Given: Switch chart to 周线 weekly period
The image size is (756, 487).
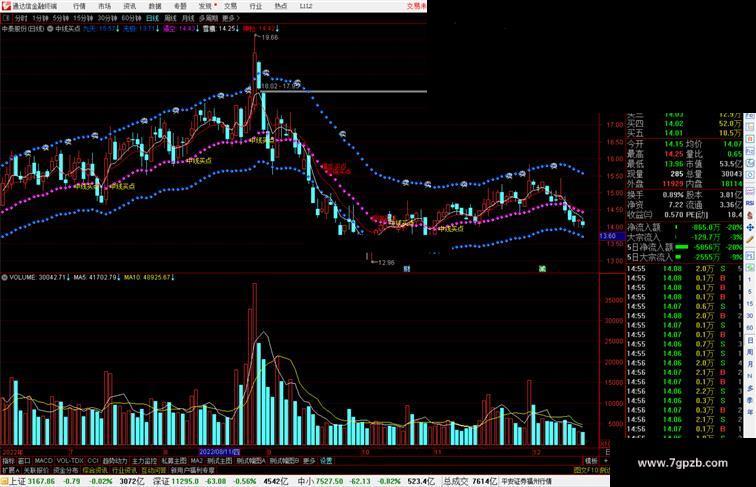Looking at the screenshot, I should 170,18.
